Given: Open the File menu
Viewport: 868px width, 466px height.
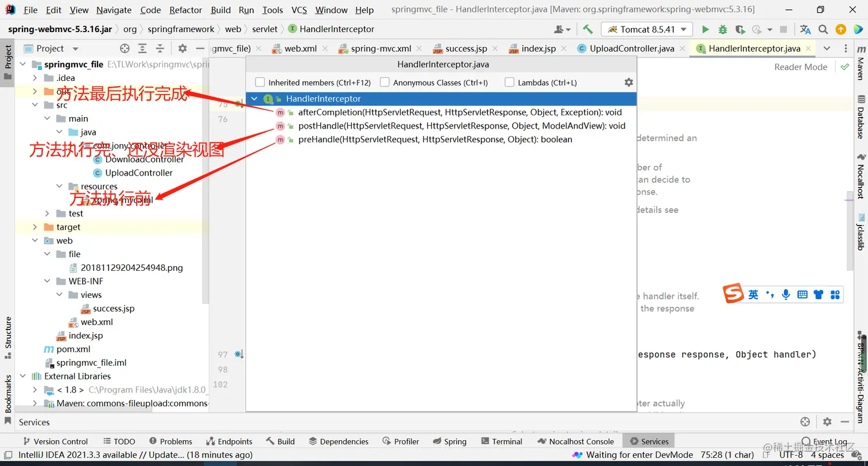Looking at the screenshot, I should 30,10.
